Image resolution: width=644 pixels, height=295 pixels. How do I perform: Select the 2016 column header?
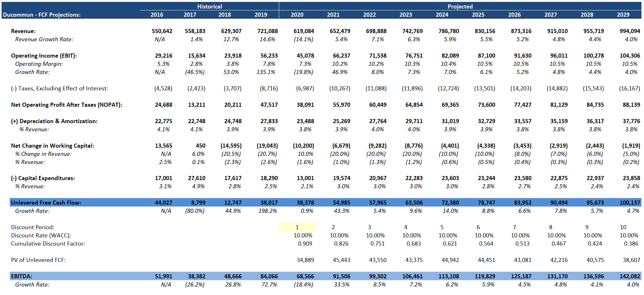click(x=157, y=15)
